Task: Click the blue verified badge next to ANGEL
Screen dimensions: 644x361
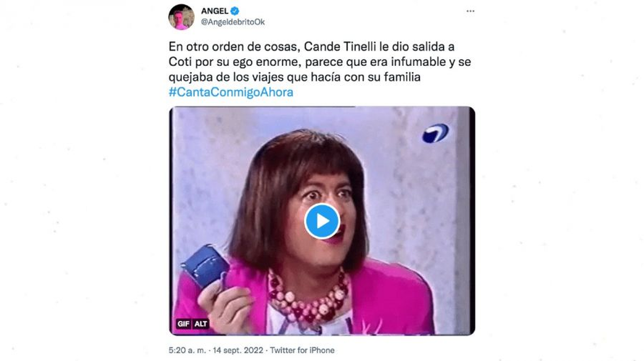Action: coord(235,11)
